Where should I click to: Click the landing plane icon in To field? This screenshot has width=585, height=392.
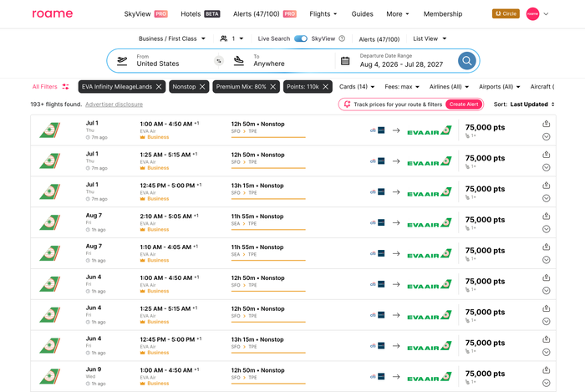pos(239,61)
